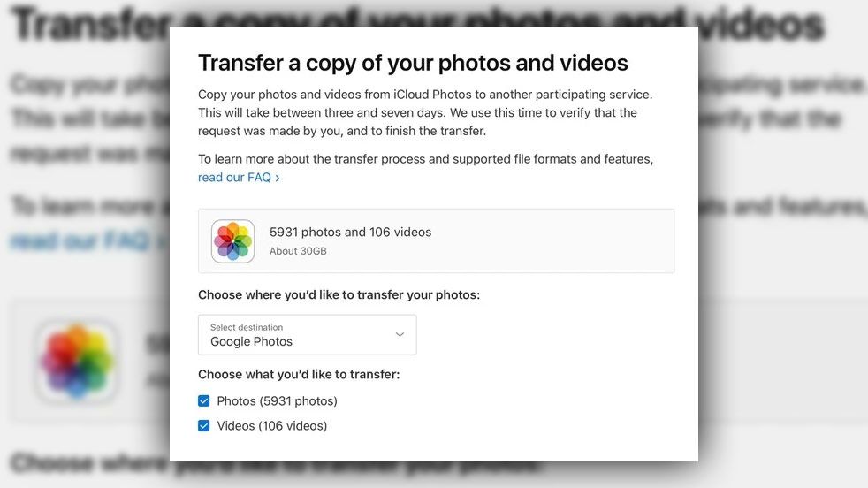Image resolution: width=868 pixels, height=488 pixels.
Task: Click Choose where you'd like to transfer label
Action: point(339,294)
